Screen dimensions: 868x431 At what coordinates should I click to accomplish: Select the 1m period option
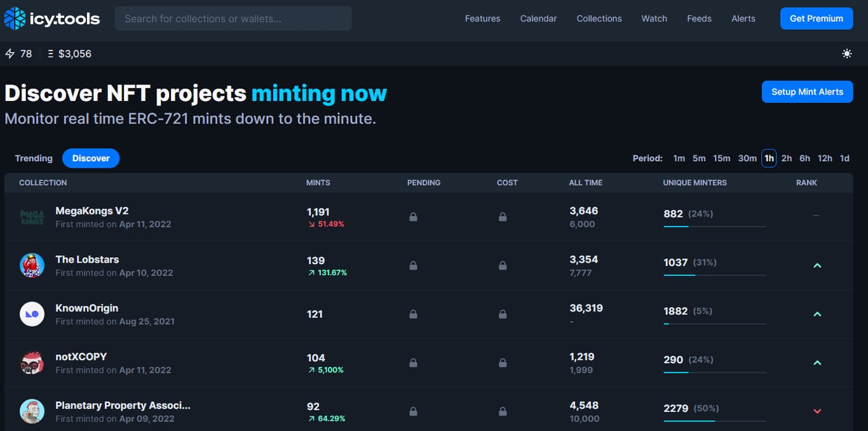click(679, 158)
